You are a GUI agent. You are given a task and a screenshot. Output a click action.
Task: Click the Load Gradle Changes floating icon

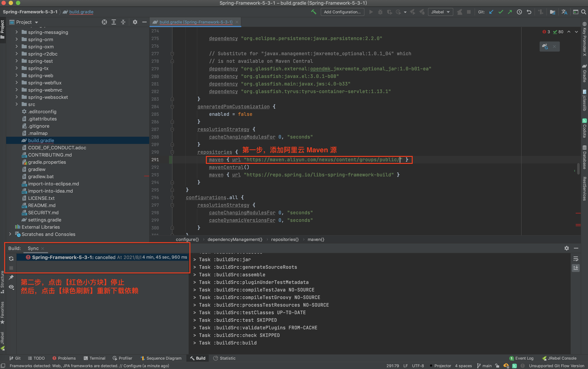click(545, 46)
